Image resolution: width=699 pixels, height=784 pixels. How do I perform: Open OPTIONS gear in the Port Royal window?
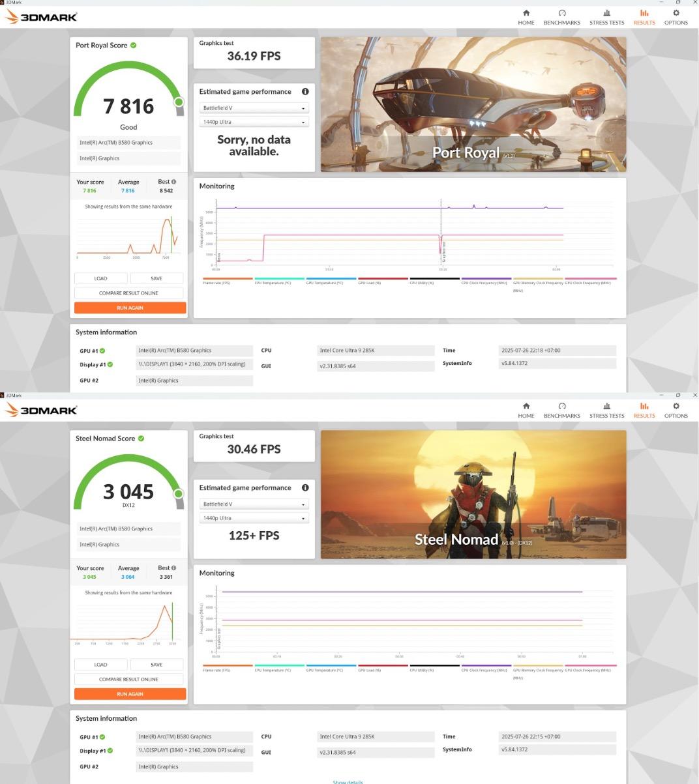tap(676, 18)
